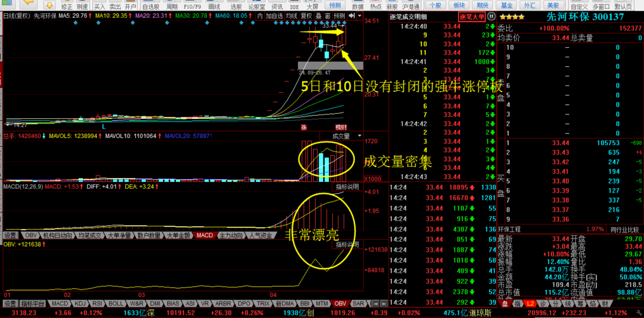The height and width of the screenshot is (318, 644).
Task: Select the 主力动向 indicator tab
Action: coord(231,235)
